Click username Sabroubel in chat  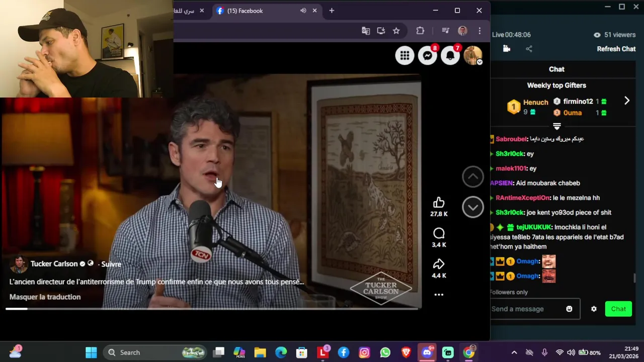tap(511, 139)
